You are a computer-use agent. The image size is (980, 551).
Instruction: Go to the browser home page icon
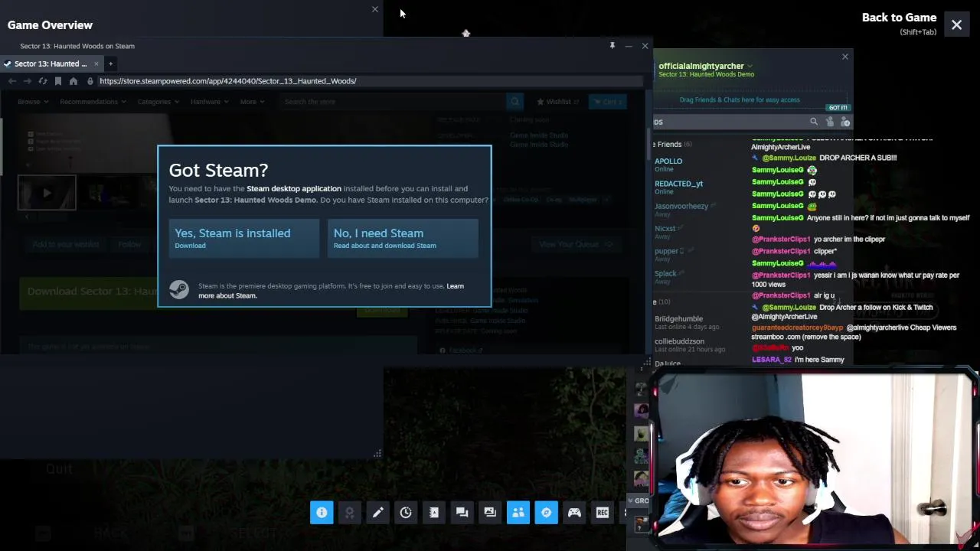73,81
